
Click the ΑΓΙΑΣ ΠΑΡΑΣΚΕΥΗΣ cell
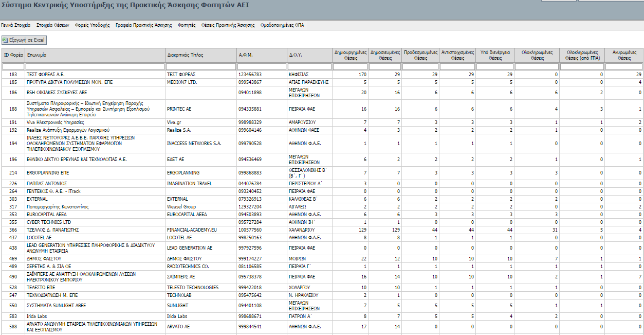309,82
